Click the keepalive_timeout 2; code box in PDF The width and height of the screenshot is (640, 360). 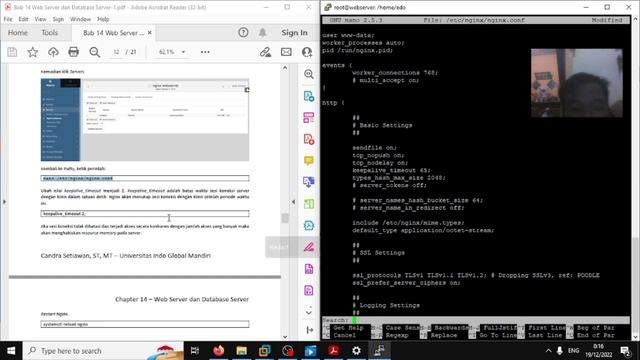click(x=145, y=213)
